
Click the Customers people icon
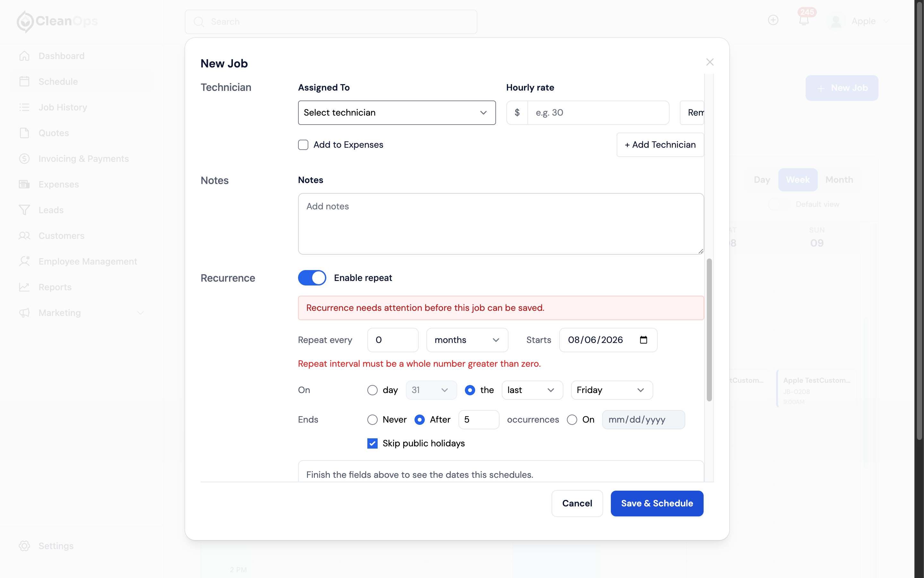pos(24,235)
